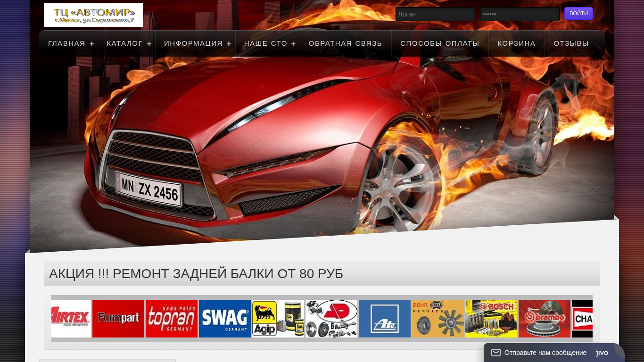This screenshot has width=644, height=362.
Task: Open the КОРЗИНА cart page
Action: 517,43
